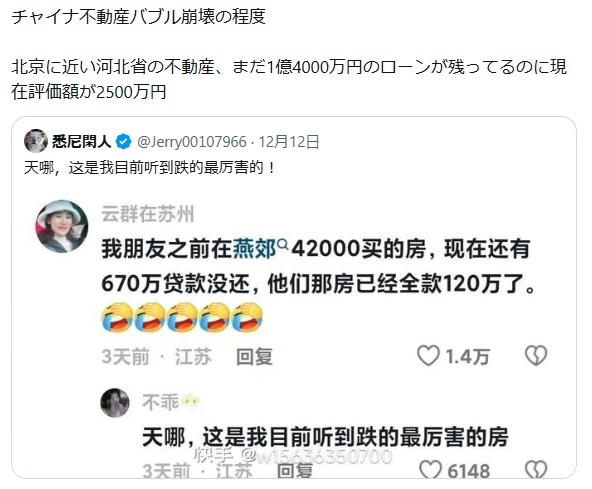Screen dimensions: 592x489
Task: Click the search magnifier next to 燕郊
Action: tap(282, 245)
